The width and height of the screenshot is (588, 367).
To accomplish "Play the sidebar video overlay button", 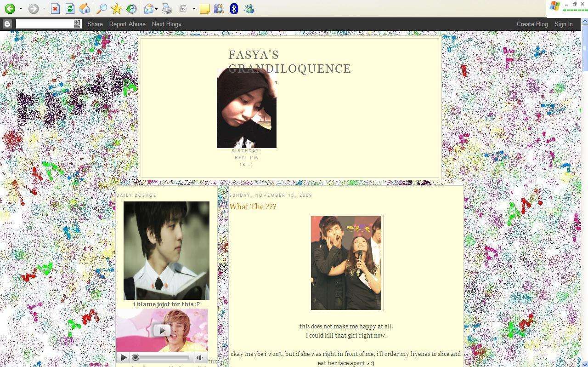I will tap(162, 330).
